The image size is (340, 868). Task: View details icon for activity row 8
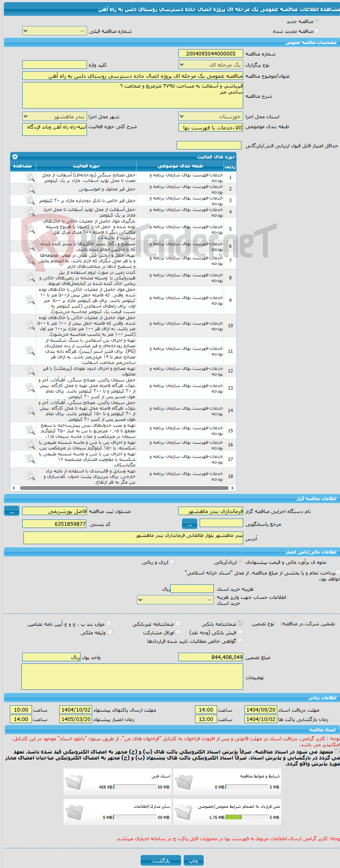(x=29, y=277)
